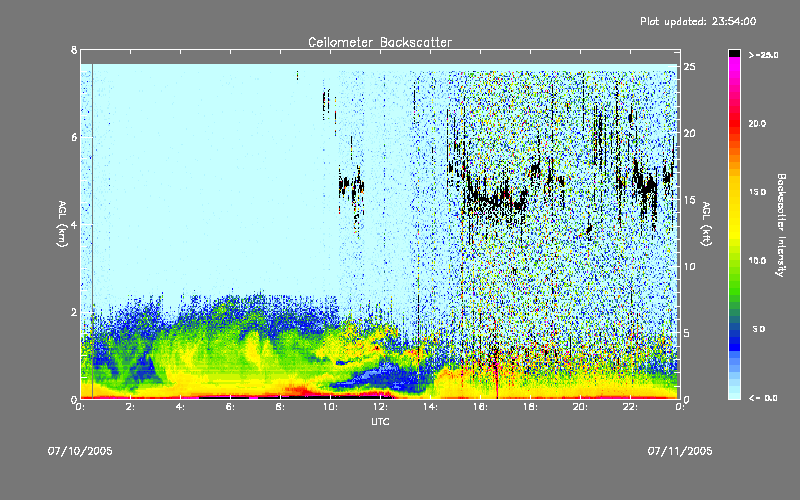
Task: Select the "20:" hour tick label
Action: pyautogui.click(x=580, y=407)
